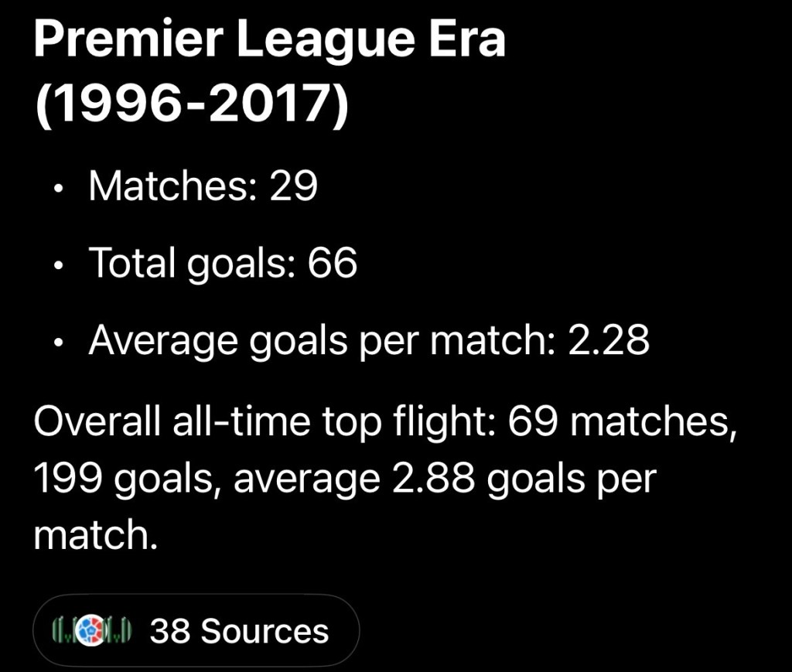Select the "Matches: 29" list item

pos(203,186)
